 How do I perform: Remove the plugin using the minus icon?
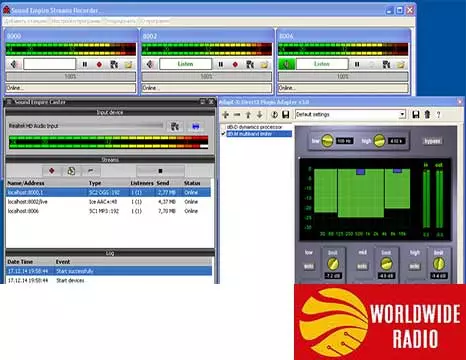pos(237,115)
